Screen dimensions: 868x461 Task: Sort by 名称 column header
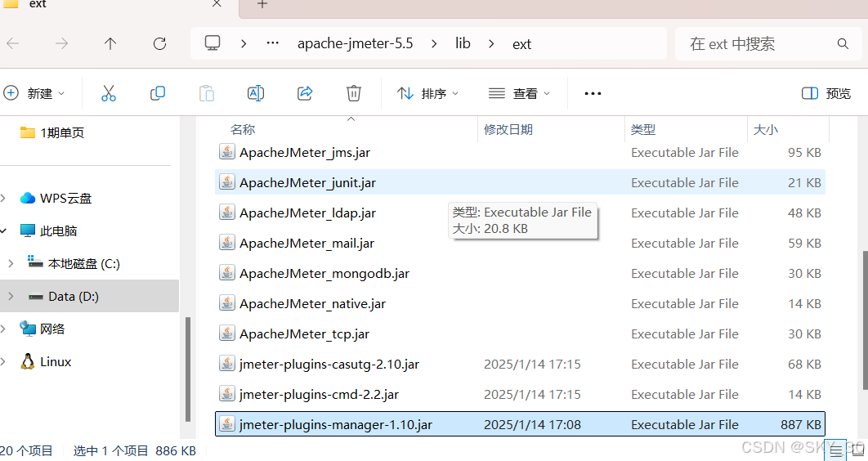(x=243, y=129)
